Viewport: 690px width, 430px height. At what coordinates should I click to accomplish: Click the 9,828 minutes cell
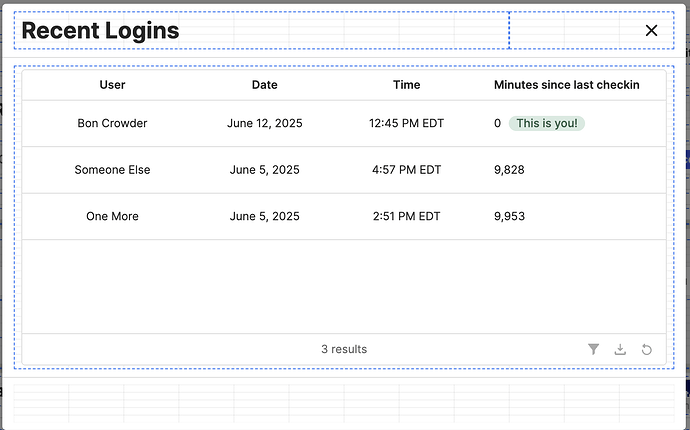coord(509,170)
